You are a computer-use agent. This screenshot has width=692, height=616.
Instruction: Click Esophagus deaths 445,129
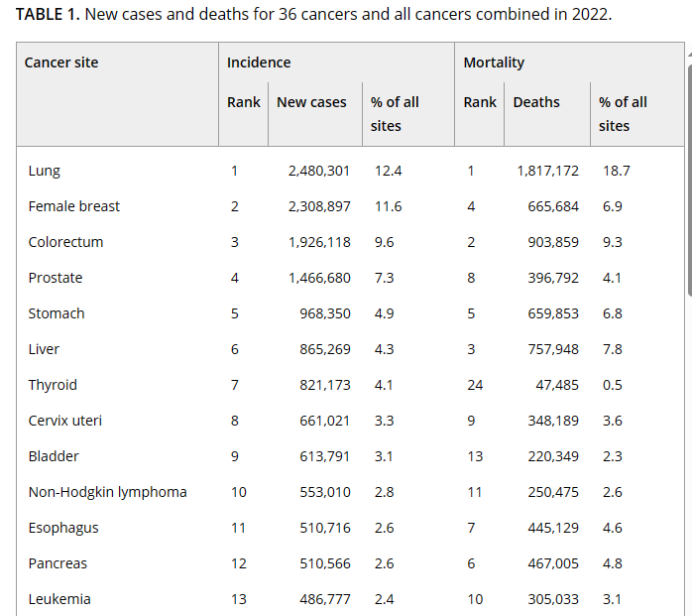click(553, 528)
